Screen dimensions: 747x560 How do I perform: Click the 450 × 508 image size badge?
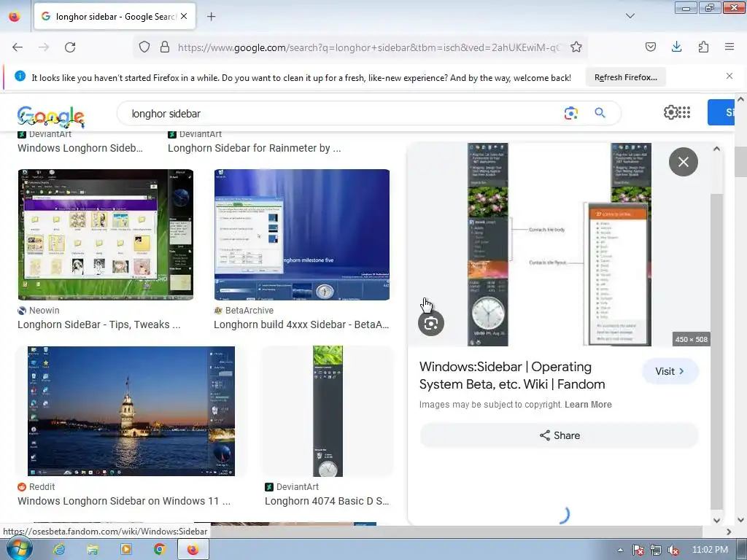coord(692,339)
